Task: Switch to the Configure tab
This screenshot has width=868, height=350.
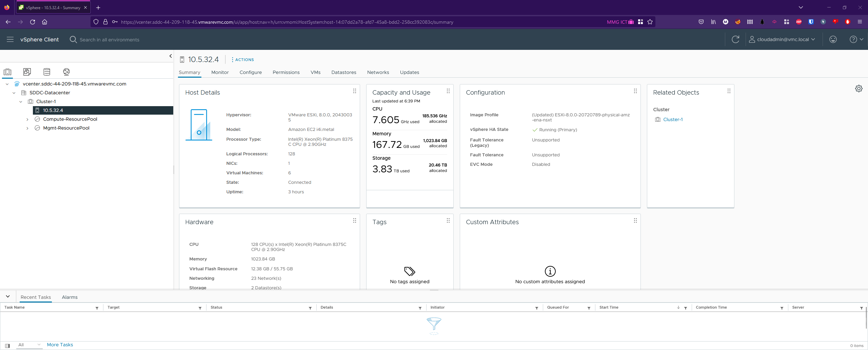Action: (x=251, y=72)
